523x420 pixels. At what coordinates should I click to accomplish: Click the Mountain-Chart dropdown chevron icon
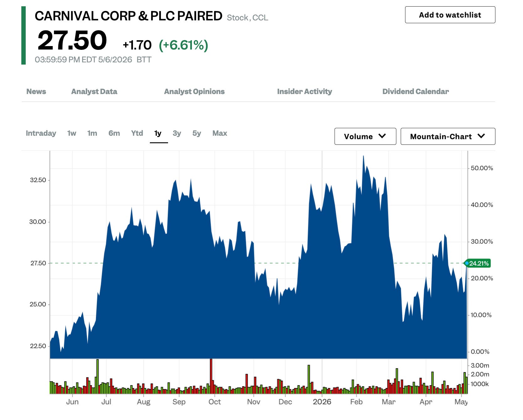(481, 136)
